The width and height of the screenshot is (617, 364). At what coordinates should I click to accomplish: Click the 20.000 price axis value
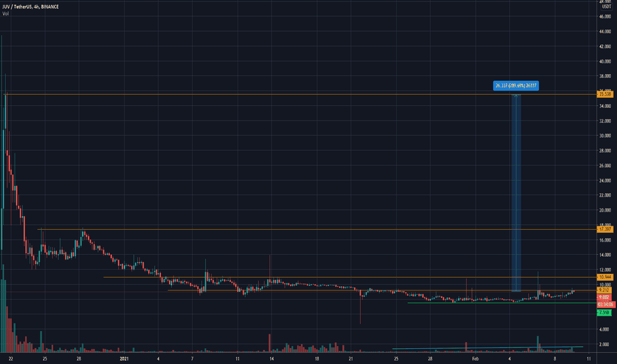605,210
